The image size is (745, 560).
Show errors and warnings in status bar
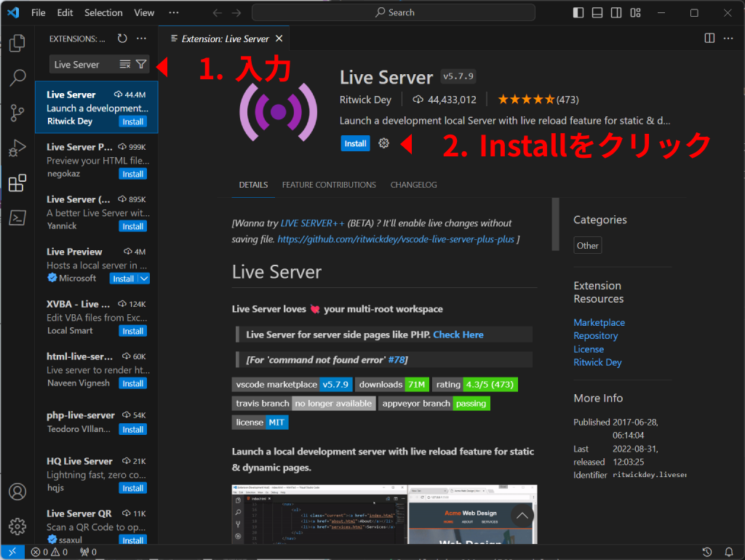point(49,552)
